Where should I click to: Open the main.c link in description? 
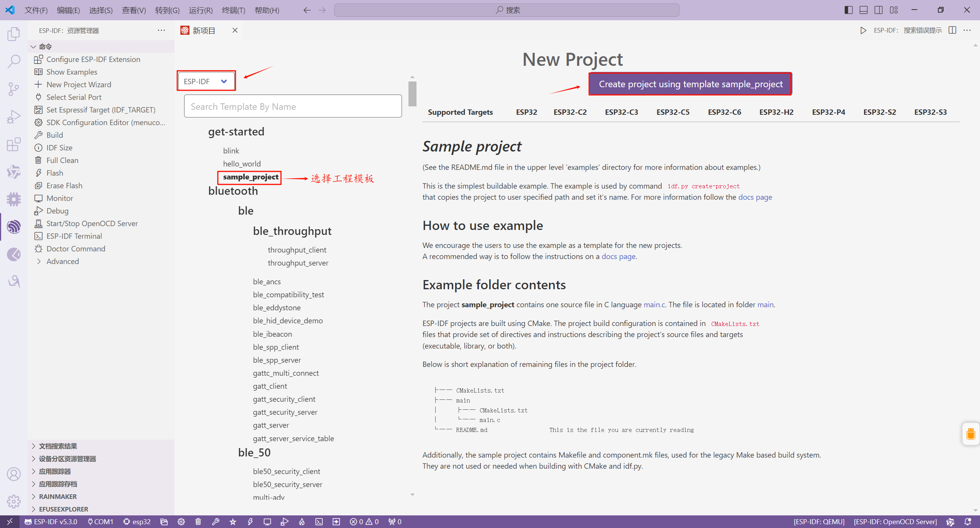pyautogui.click(x=654, y=305)
